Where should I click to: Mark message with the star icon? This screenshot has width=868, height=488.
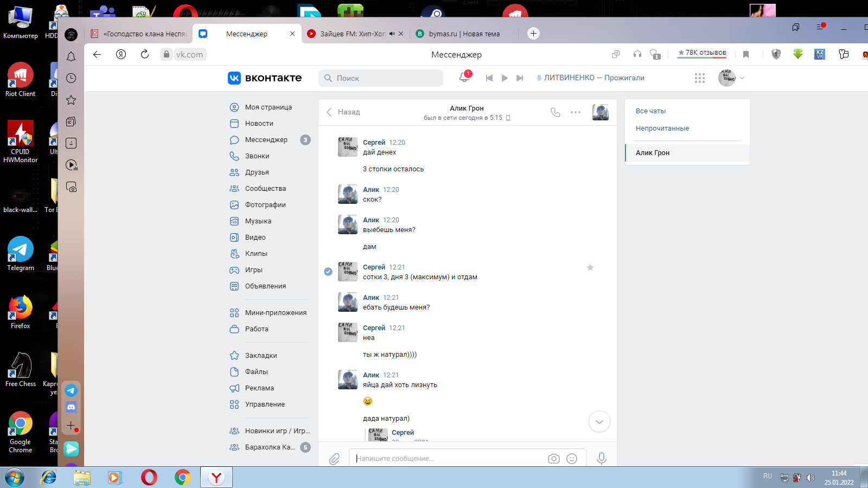pos(590,267)
